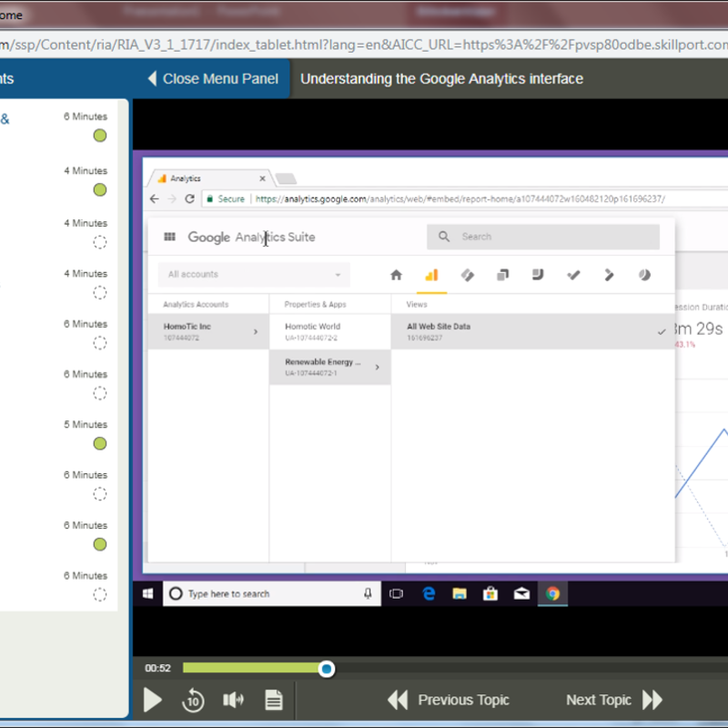This screenshot has height=728, width=728.
Task: Click Understanding the Google Analytics interface title
Action: [441, 79]
